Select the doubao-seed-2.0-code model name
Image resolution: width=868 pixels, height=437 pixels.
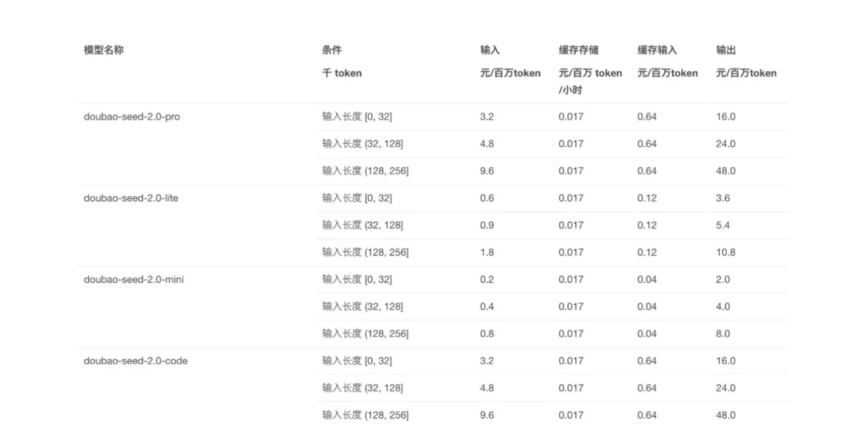click(135, 360)
